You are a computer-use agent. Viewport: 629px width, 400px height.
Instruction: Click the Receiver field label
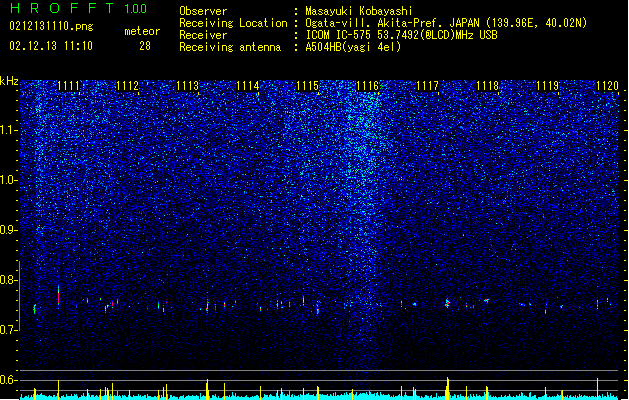pyautogui.click(x=203, y=35)
